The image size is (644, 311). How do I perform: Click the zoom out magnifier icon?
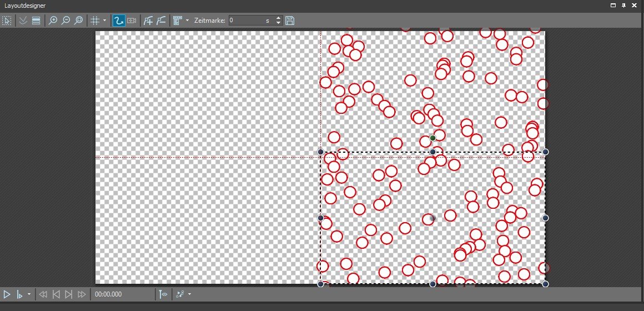66,21
